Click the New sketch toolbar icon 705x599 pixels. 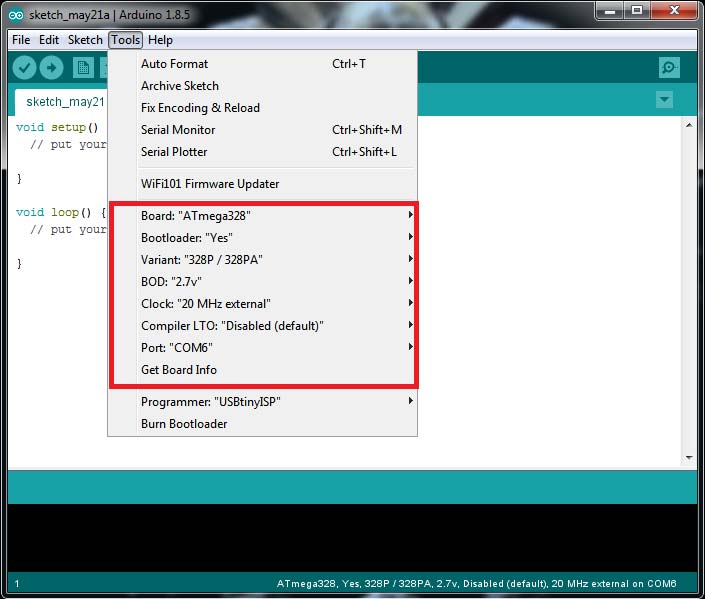(83, 68)
